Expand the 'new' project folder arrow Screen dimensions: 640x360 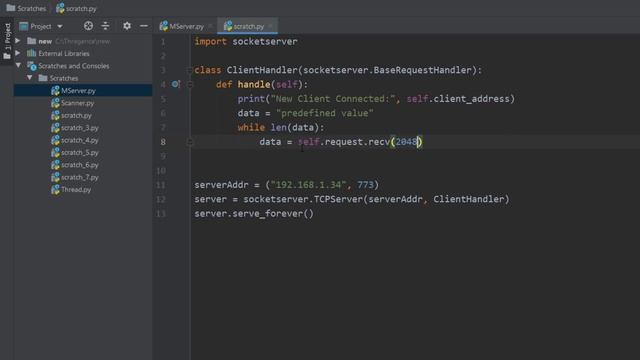click(18, 41)
